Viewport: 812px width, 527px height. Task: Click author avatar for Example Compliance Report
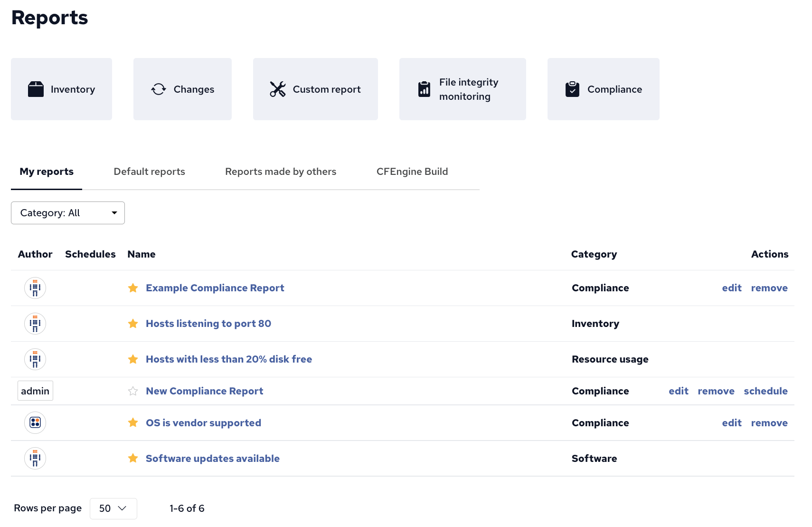click(35, 288)
